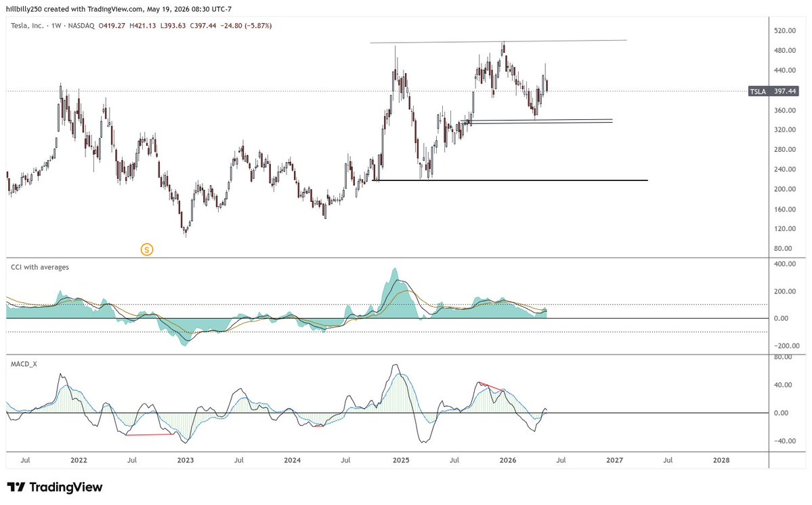Click the 360.00 price axis label

(784, 110)
